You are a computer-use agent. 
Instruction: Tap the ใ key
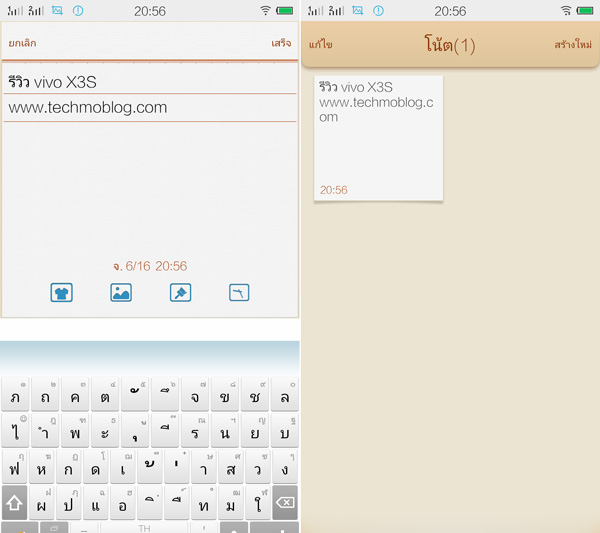point(258,503)
